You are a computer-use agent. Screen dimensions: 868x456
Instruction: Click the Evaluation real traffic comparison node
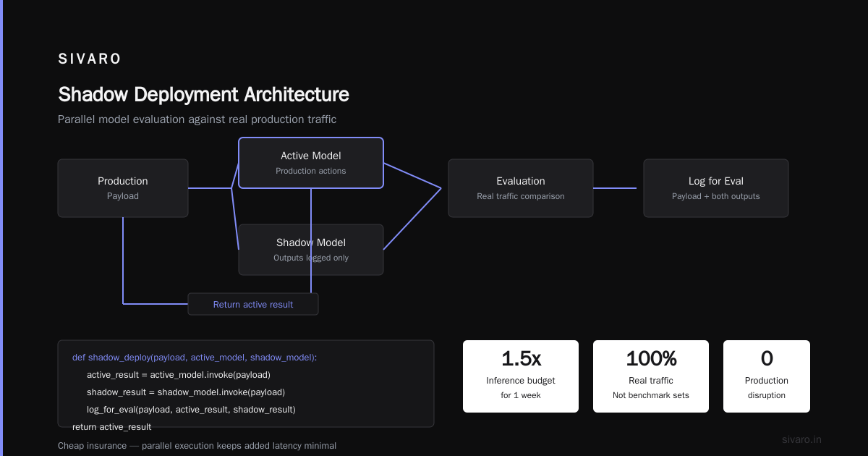click(x=521, y=188)
